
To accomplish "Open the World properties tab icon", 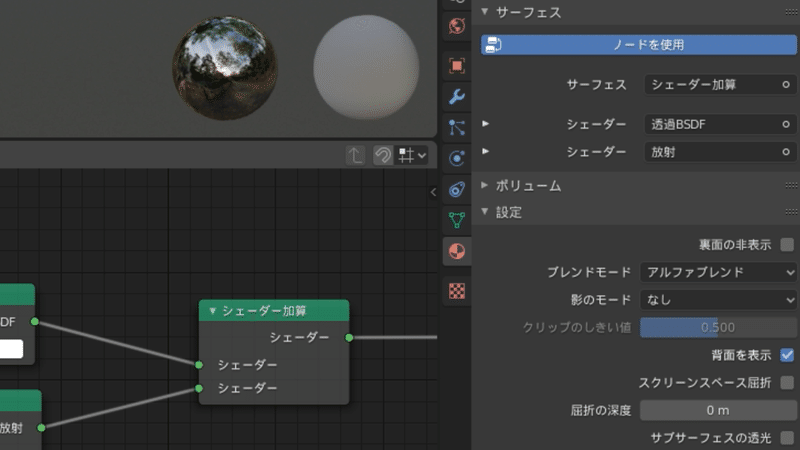I will 457,26.
